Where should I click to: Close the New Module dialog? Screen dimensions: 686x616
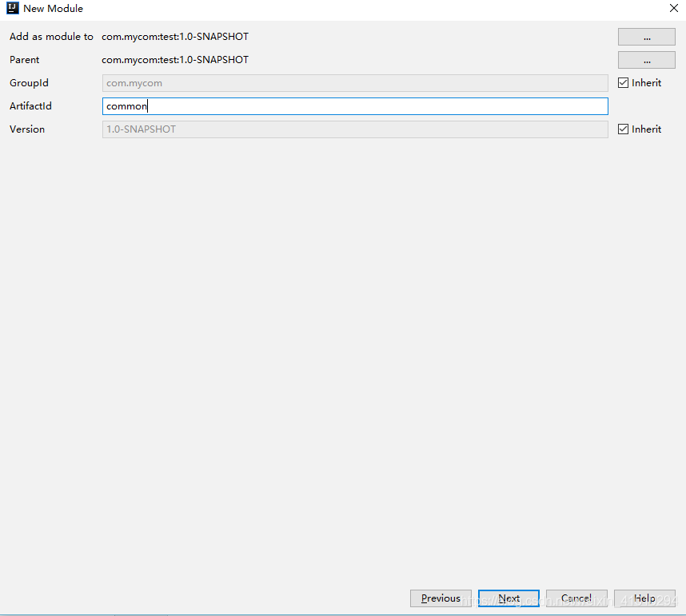click(x=674, y=8)
